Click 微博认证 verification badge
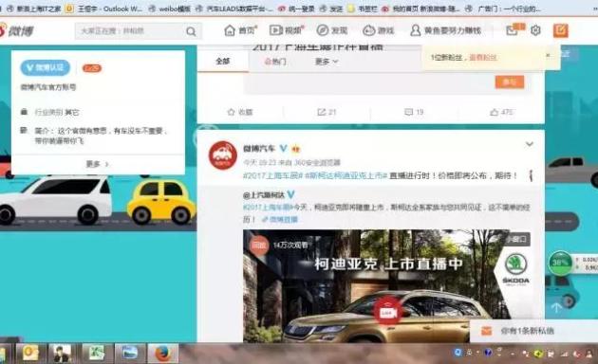The height and width of the screenshot is (364, 598). [46, 67]
